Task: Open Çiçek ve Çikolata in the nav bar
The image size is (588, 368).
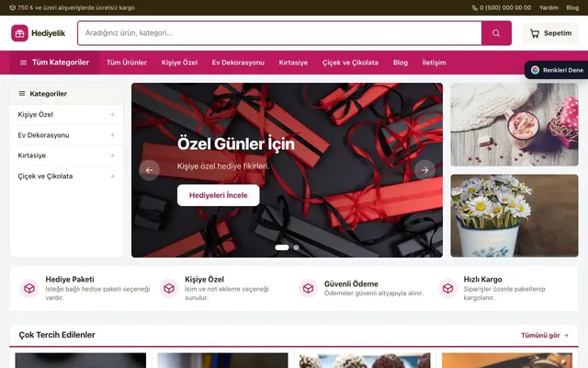Action: [x=350, y=63]
